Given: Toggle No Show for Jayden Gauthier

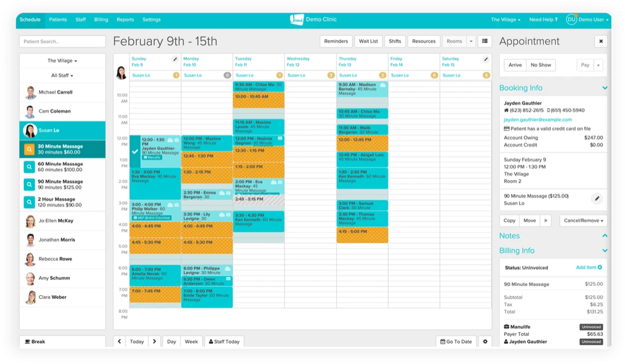Looking at the screenshot, I should pyautogui.click(x=540, y=65).
